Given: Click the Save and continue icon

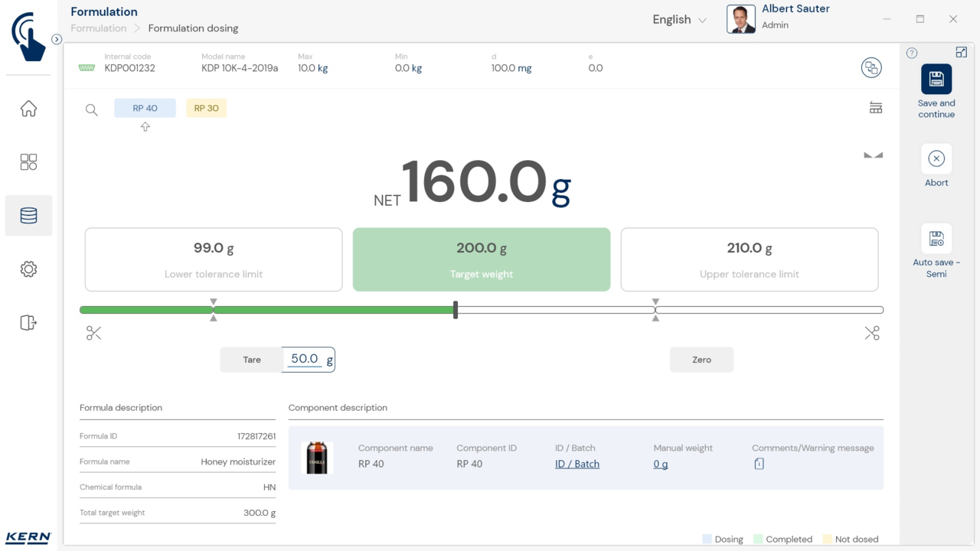Looking at the screenshot, I should 936,80.
